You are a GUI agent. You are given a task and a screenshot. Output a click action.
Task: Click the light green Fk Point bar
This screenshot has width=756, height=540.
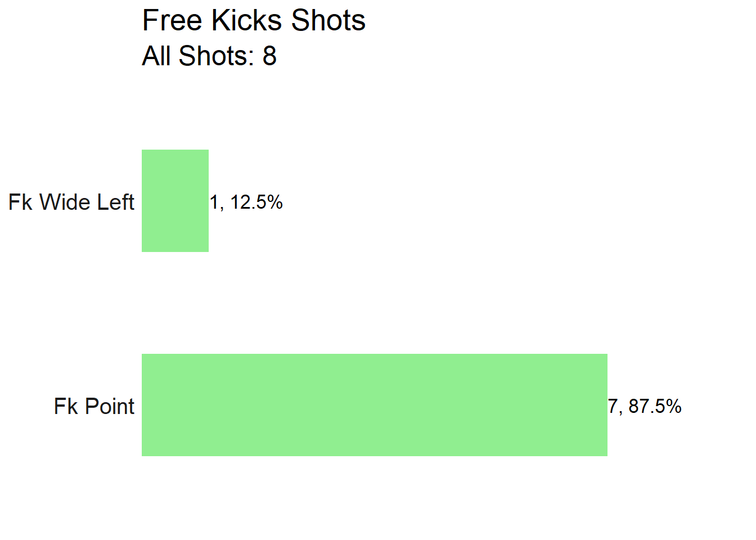pyautogui.click(x=375, y=405)
